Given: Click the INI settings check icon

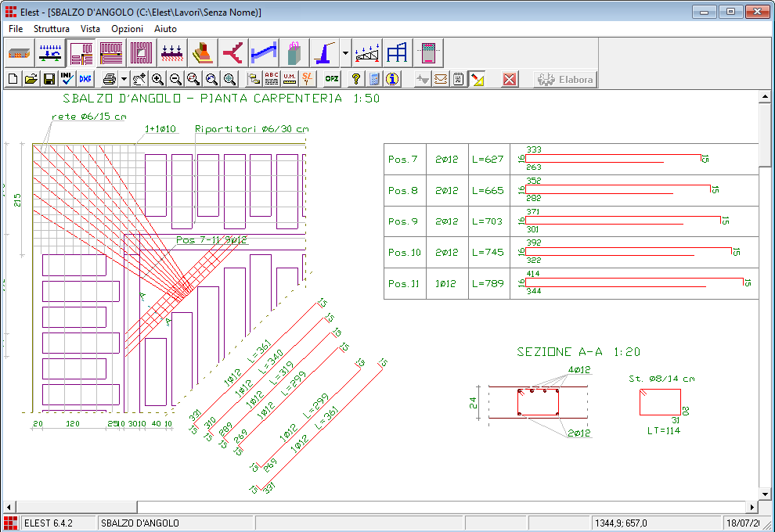Looking at the screenshot, I should pos(67,79).
